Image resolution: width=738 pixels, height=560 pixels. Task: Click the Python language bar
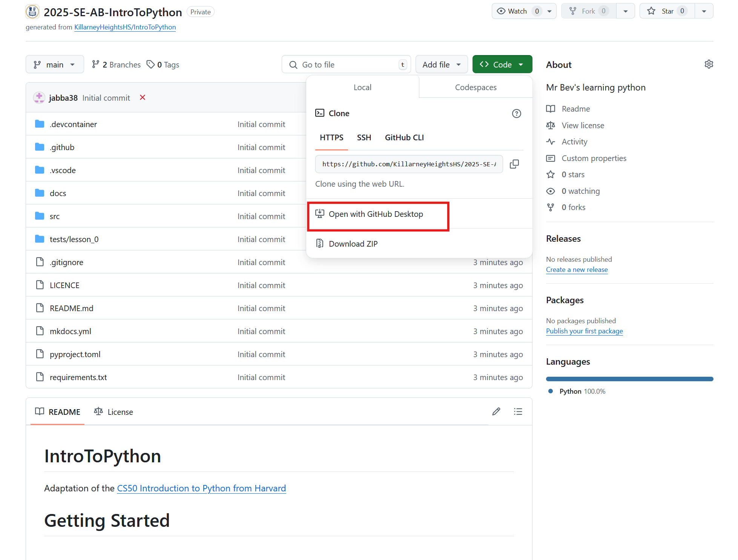(629, 379)
